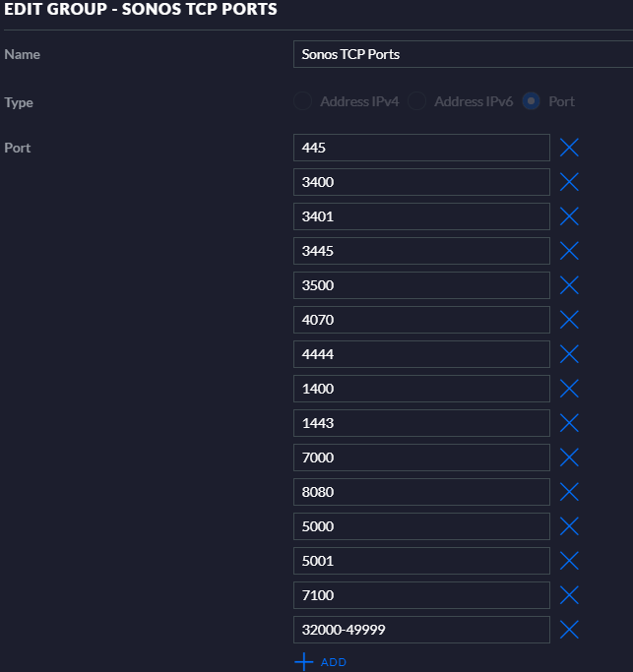Select the Address IPv4 radio button

tap(303, 101)
